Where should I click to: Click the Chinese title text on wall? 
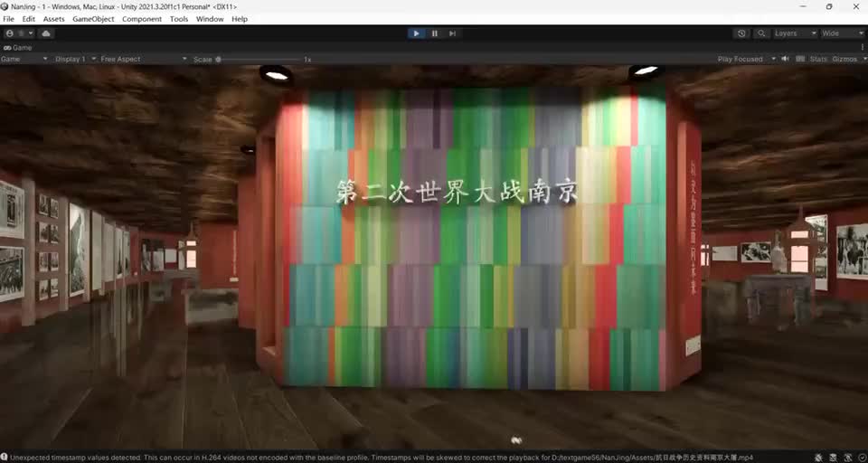pyautogui.click(x=458, y=193)
